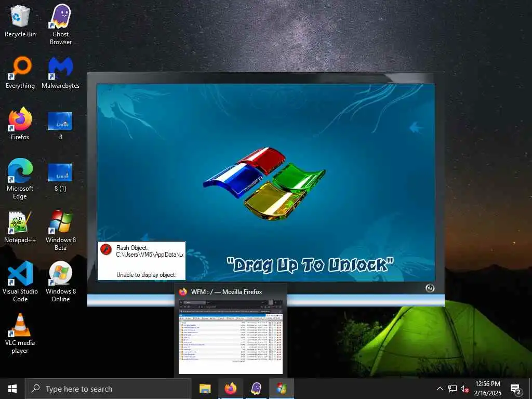Launch Malwarebytes desktop shortcut
532x399 pixels.
pyautogui.click(x=60, y=73)
